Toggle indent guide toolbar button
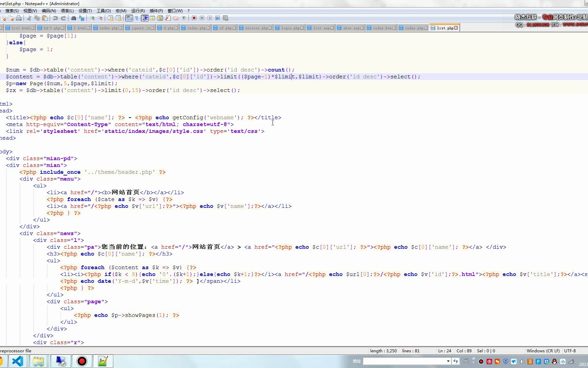The image size is (588, 368). click(x=145, y=18)
